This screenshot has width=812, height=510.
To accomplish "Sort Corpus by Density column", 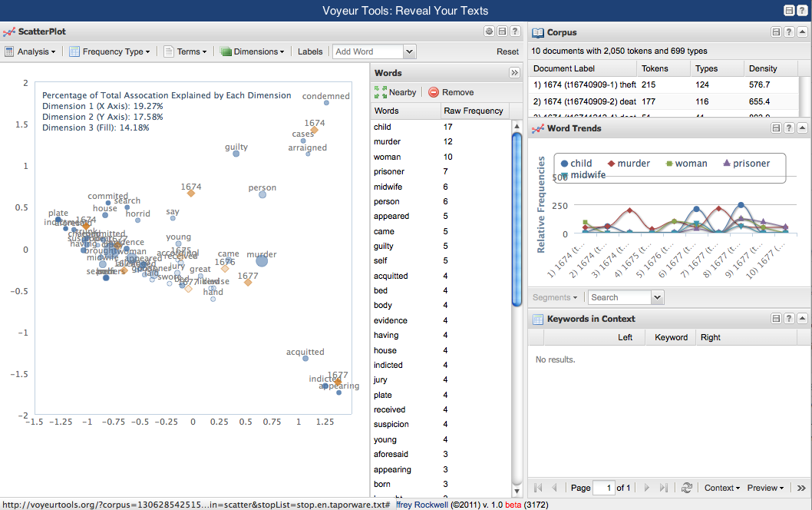I will coord(771,68).
